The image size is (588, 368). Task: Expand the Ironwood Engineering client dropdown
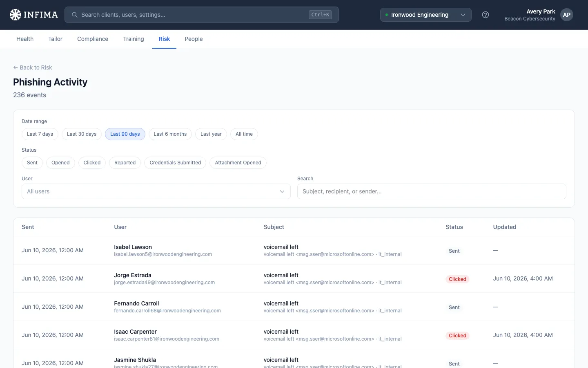point(425,15)
